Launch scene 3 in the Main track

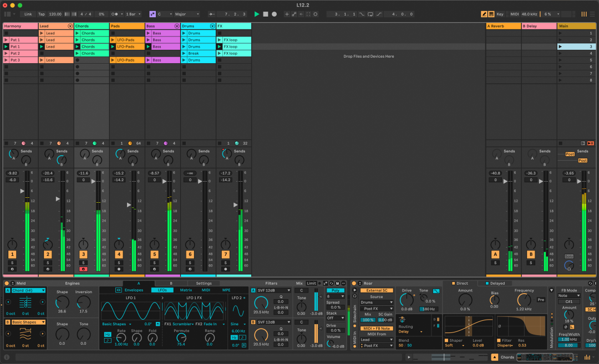[560, 47]
